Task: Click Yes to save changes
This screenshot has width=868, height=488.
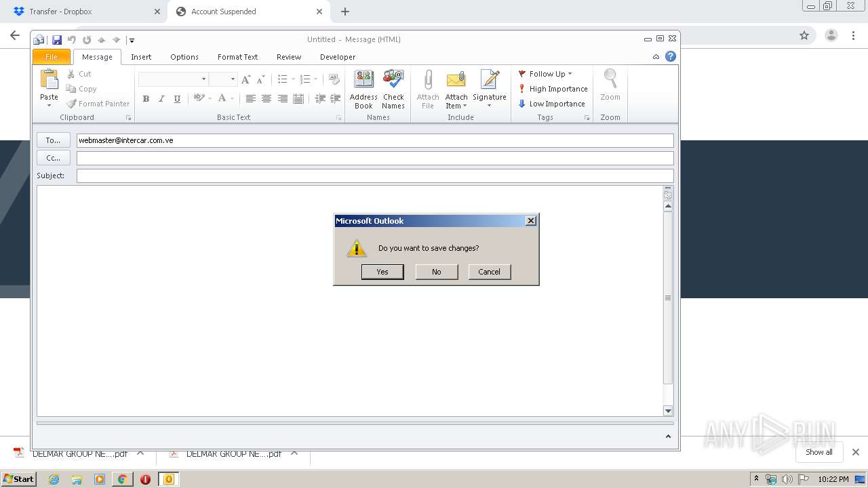Action: click(382, 272)
